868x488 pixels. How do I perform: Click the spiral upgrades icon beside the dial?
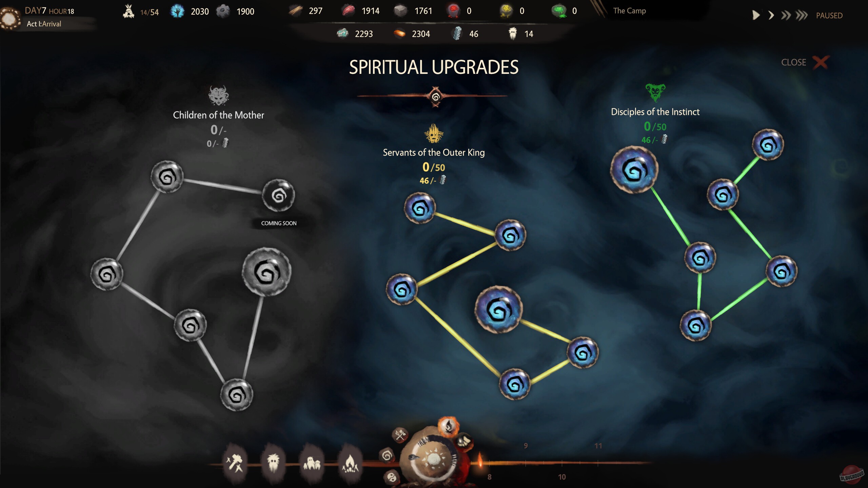point(387,456)
